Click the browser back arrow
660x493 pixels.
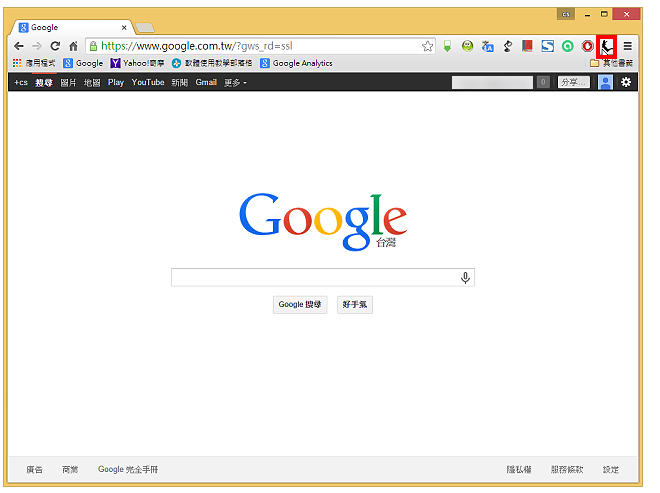(x=19, y=46)
